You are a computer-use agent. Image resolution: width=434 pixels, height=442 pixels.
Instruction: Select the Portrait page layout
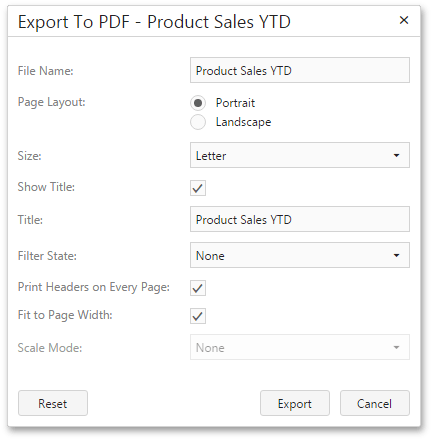198,103
